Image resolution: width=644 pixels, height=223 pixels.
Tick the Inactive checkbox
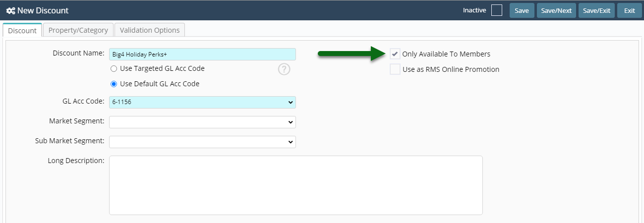point(496,10)
